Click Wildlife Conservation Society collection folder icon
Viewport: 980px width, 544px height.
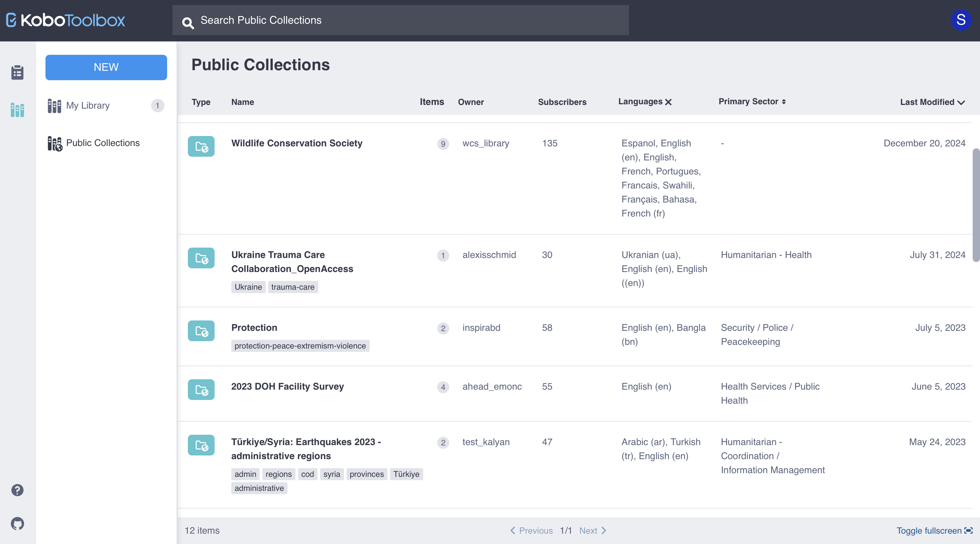201,146
